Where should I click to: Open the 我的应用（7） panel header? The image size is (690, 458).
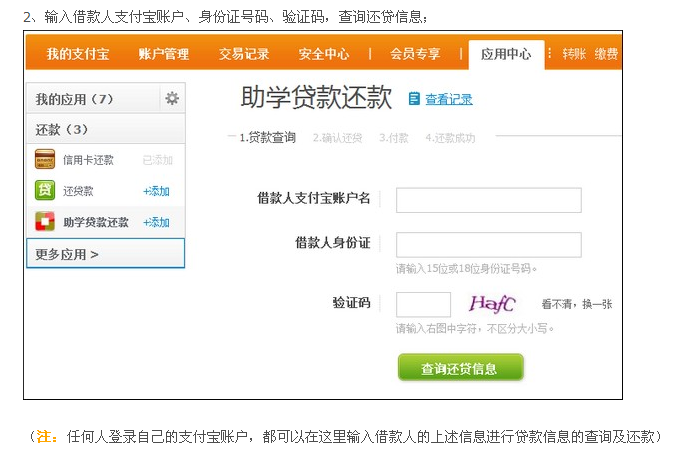pos(75,99)
